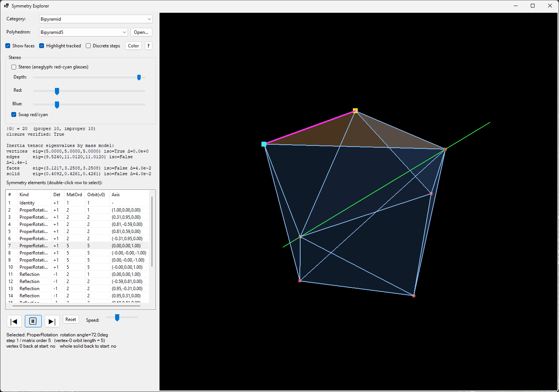Adjust the Depth slider thumb

pos(139,77)
